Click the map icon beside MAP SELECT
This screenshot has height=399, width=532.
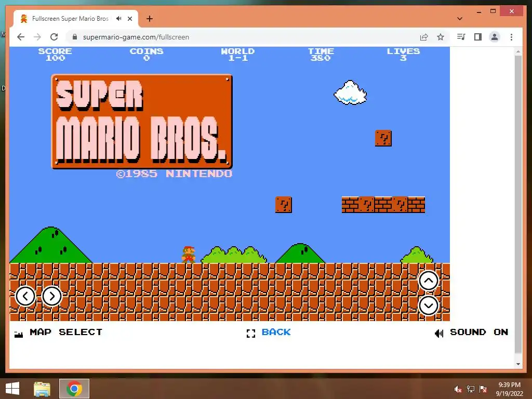19,334
